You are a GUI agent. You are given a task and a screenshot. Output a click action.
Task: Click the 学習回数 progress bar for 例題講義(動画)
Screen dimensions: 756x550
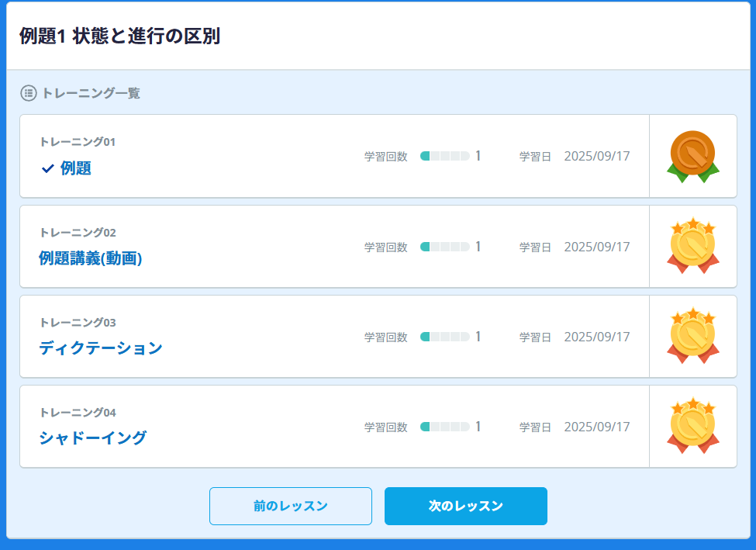tap(444, 247)
